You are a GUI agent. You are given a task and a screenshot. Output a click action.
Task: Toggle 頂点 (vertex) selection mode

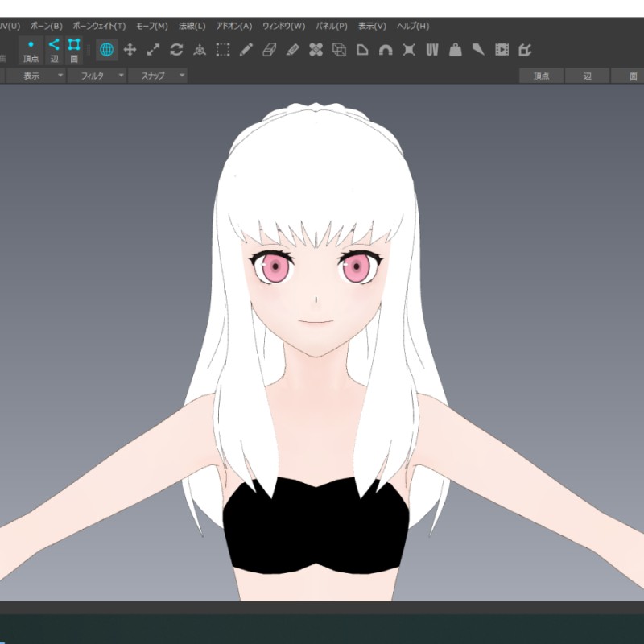(x=31, y=50)
